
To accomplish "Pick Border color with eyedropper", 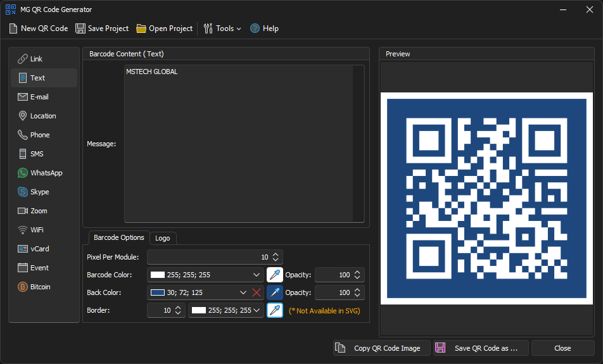I will tap(275, 310).
